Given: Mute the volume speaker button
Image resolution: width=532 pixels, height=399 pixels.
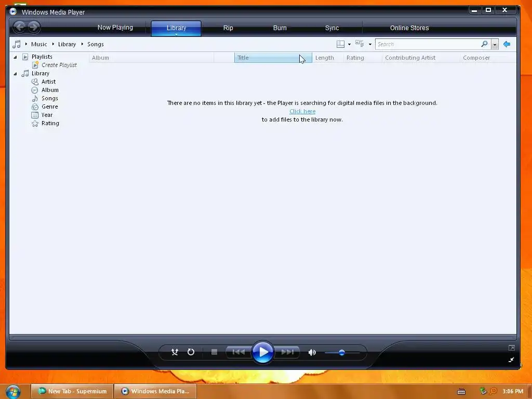Looking at the screenshot, I should coord(312,352).
